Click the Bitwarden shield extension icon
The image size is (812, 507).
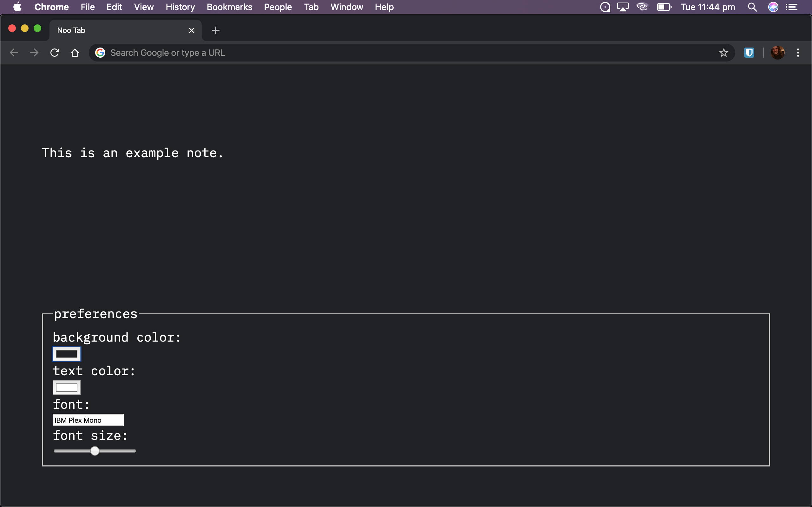click(749, 53)
